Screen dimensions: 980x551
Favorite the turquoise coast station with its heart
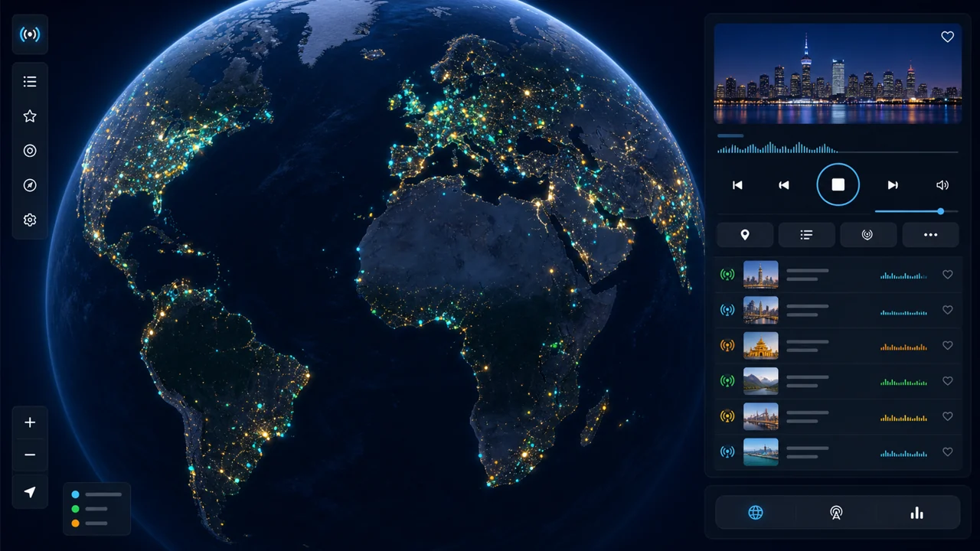(947, 452)
